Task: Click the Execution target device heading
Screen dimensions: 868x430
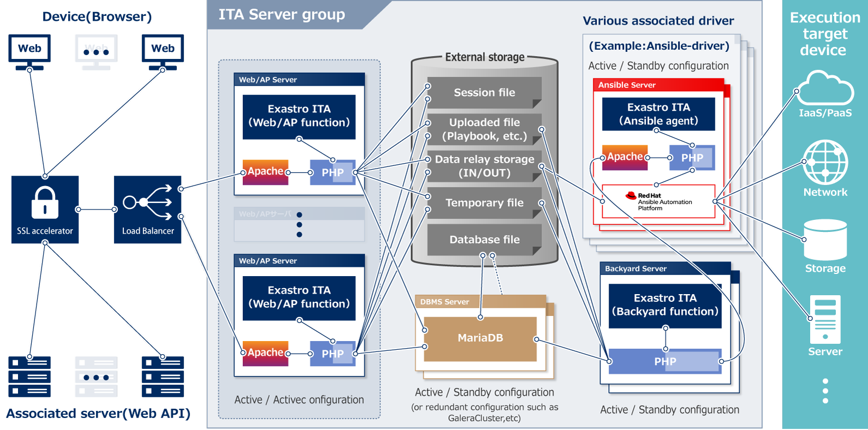Action: [x=825, y=34]
